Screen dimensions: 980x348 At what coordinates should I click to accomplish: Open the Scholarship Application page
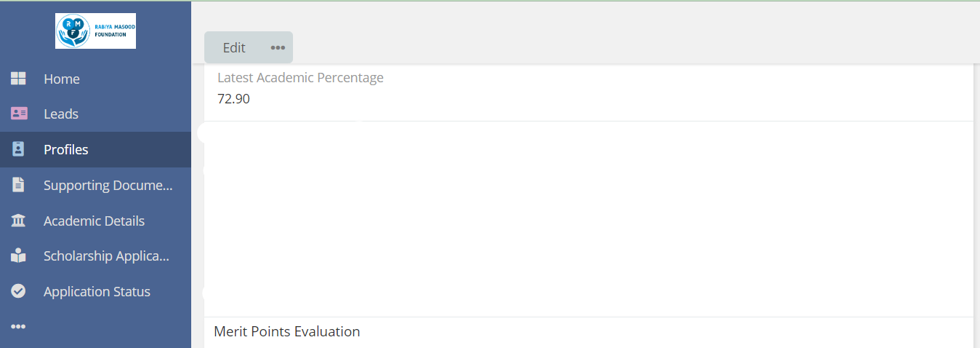coord(106,256)
